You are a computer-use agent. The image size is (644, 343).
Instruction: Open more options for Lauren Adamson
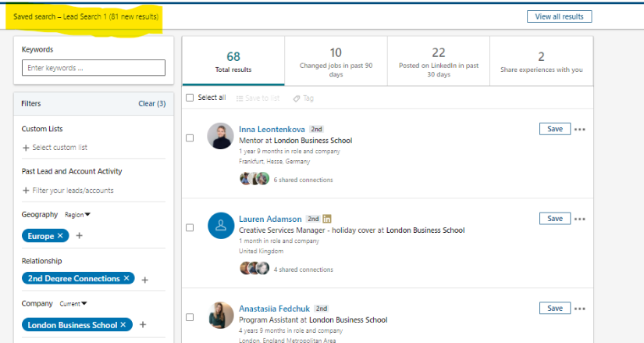[x=579, y=219]
